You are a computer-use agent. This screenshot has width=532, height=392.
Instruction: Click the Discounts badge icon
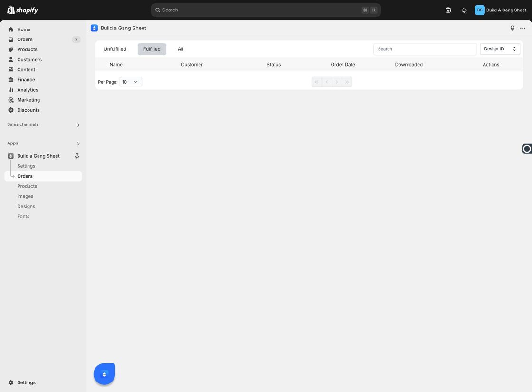coord(11,110)
